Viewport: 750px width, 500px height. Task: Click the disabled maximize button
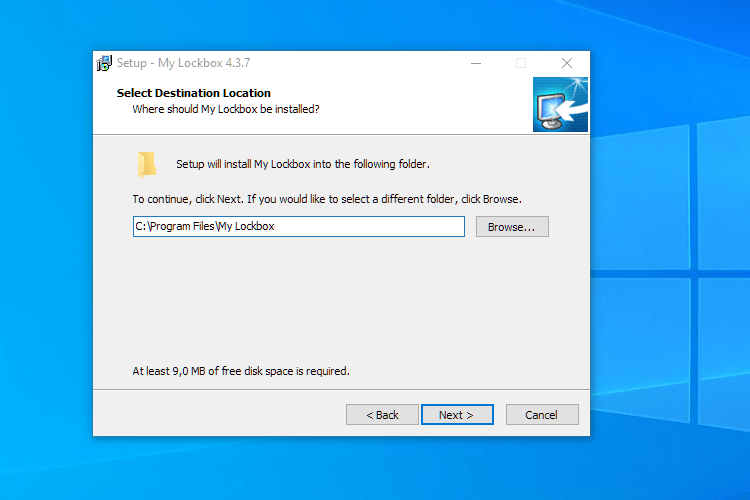521,63
